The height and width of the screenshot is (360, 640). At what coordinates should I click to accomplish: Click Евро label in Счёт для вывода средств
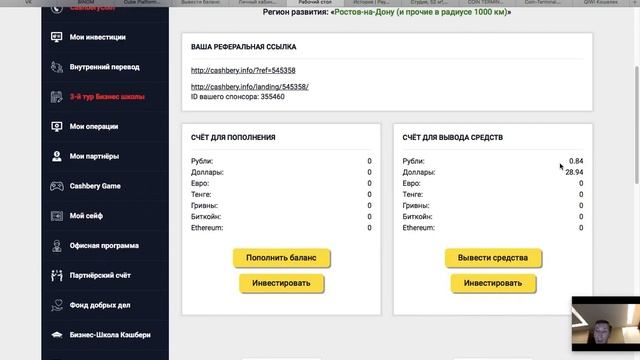pyautogui.click(x=411, y=184)
